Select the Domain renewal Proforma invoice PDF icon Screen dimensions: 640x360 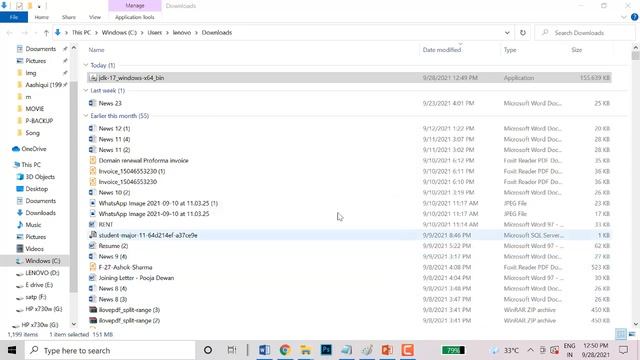tap(93, 160)
